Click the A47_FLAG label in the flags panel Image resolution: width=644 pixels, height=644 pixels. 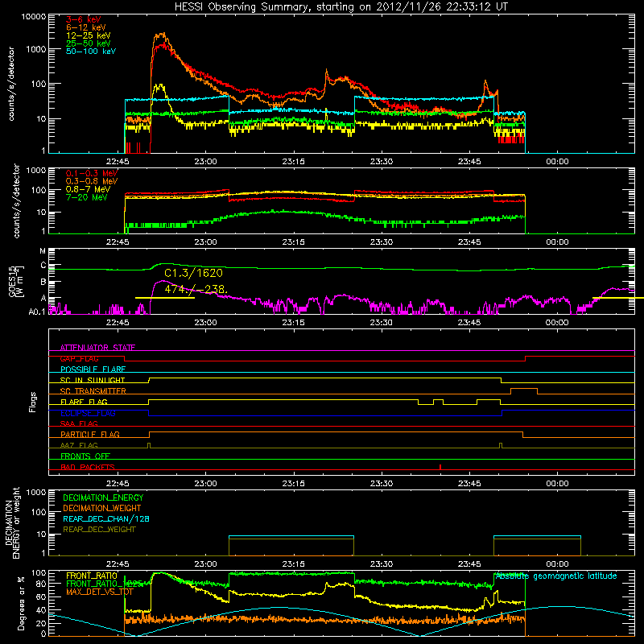pos(79,445)
